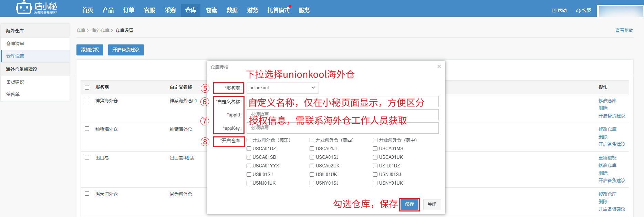644x217 pixels.
Task: Open the 服务 top menu
Action: (x=304, y=10)
